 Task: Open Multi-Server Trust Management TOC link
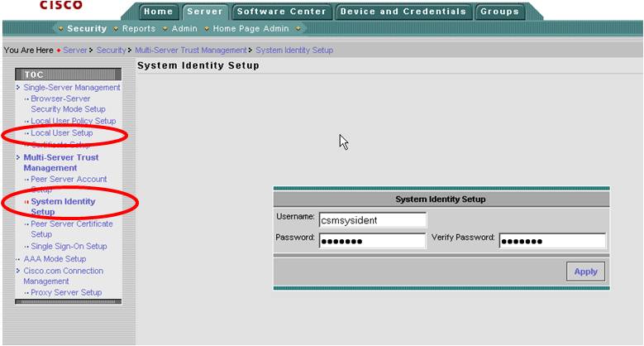[61, 162]
